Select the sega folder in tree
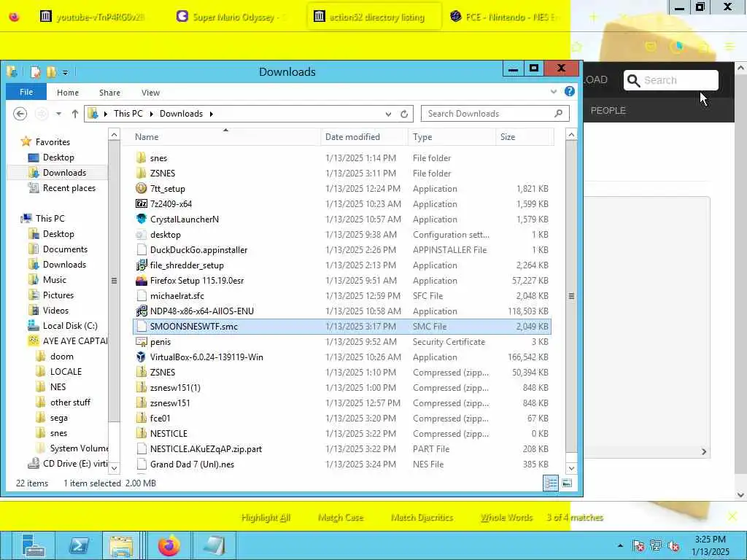Image resolution: width=747 pixels, height=560 pixels. coord(58,418)
